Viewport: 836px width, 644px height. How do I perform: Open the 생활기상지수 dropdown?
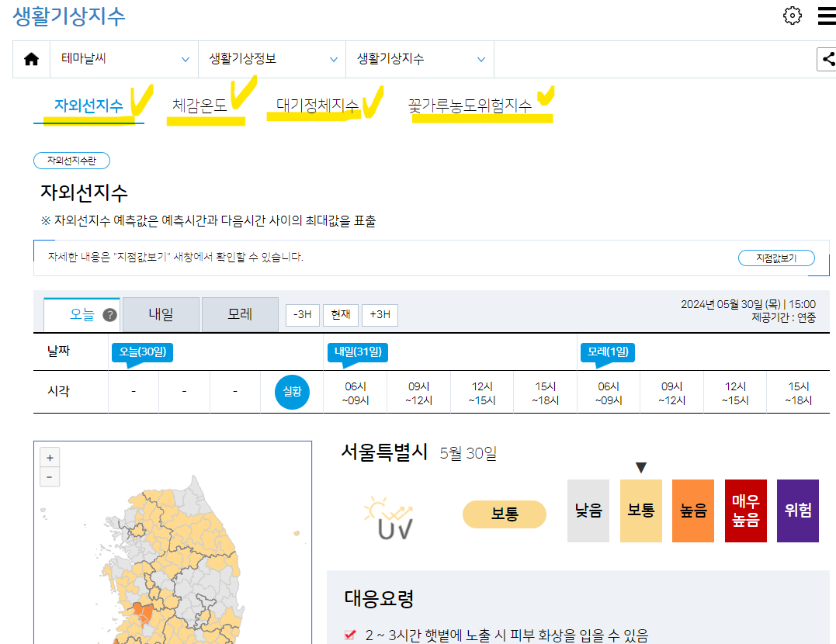pos(419,59)
